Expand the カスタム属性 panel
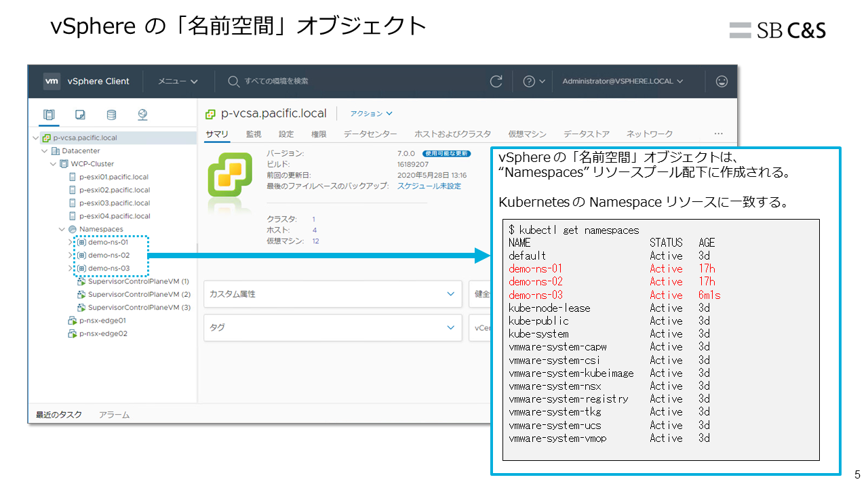 click(x=452, y=294)
